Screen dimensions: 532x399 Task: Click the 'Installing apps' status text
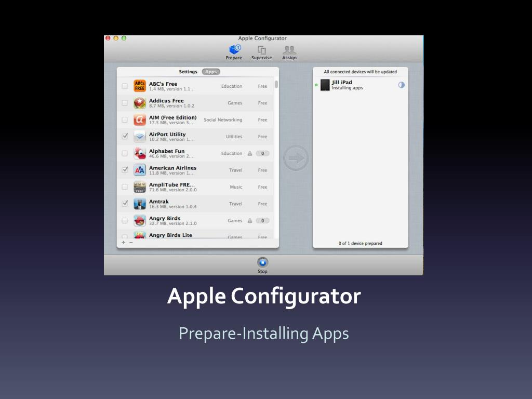click(348, 88)
